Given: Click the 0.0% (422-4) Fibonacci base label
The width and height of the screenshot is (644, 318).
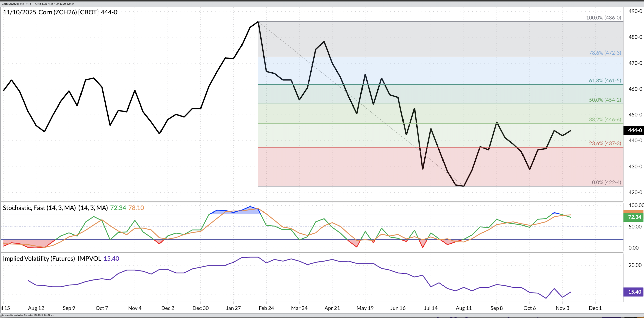Looking at the screenshot, I should 606,182.
